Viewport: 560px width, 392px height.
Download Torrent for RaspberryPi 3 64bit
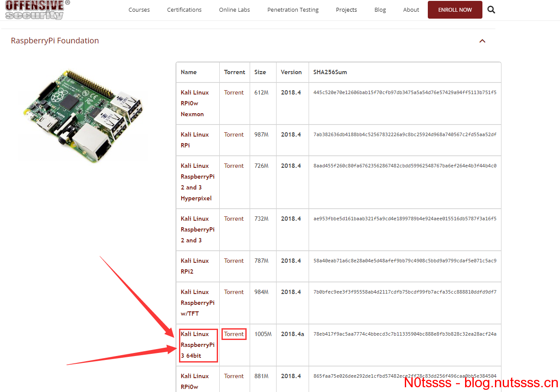coord(234,334)
